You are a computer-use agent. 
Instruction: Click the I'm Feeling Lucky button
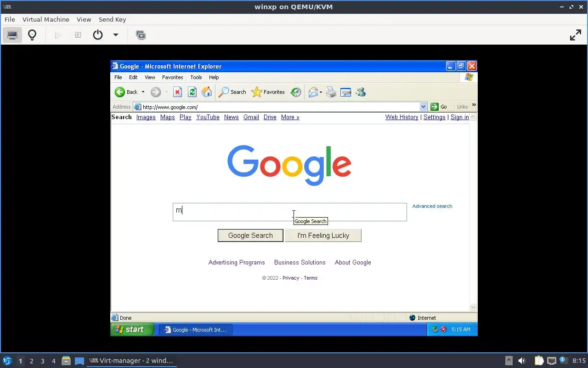point(323,236)
